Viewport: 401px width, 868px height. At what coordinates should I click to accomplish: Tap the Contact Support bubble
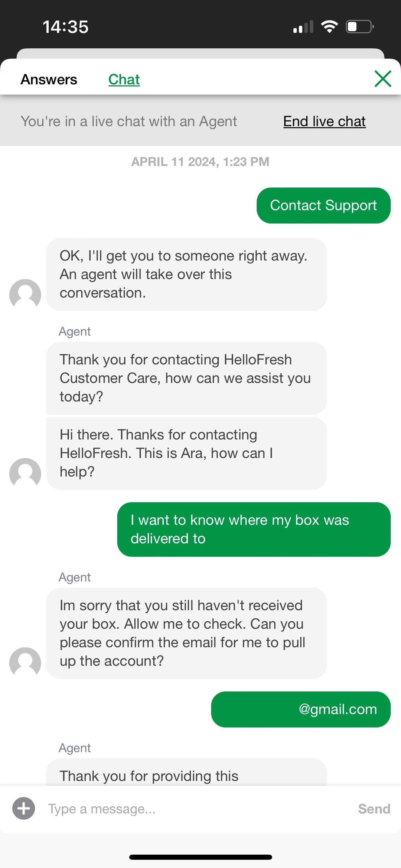(x=323, y=205)
